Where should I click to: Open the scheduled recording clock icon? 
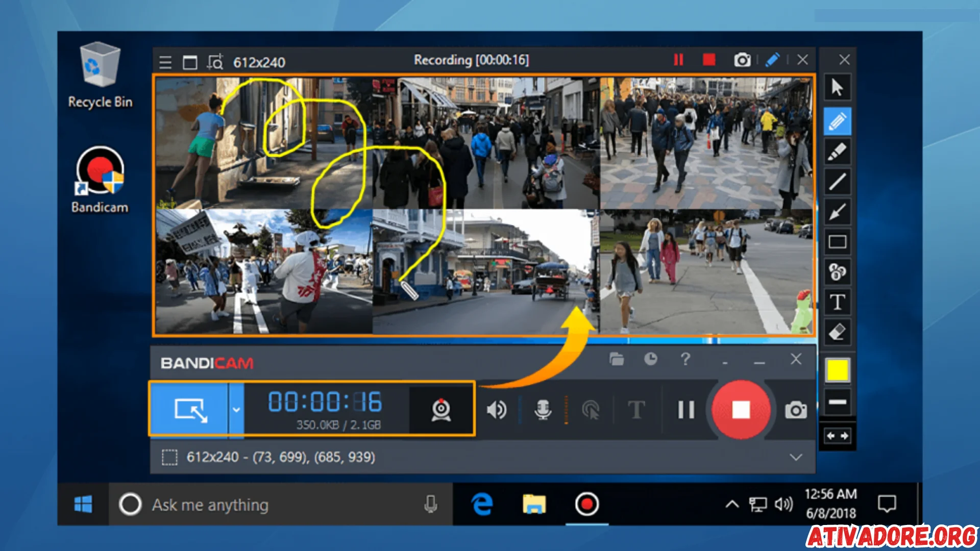[x=650, y=359]
